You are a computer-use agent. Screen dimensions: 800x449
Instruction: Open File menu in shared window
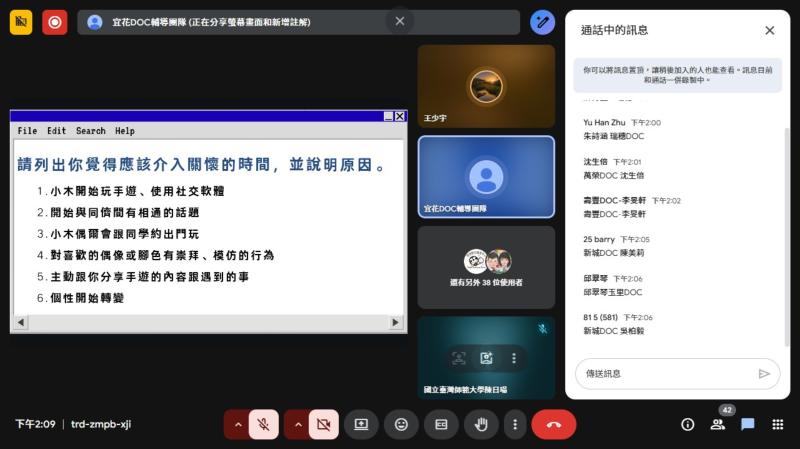27,131
